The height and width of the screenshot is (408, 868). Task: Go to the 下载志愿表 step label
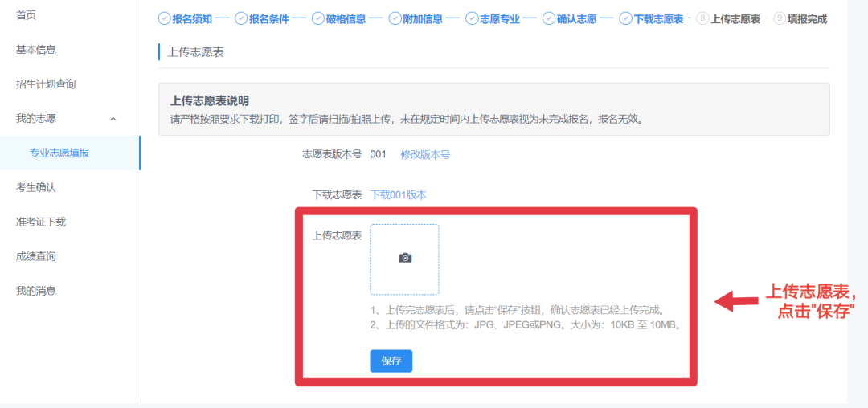pos(658,19)
